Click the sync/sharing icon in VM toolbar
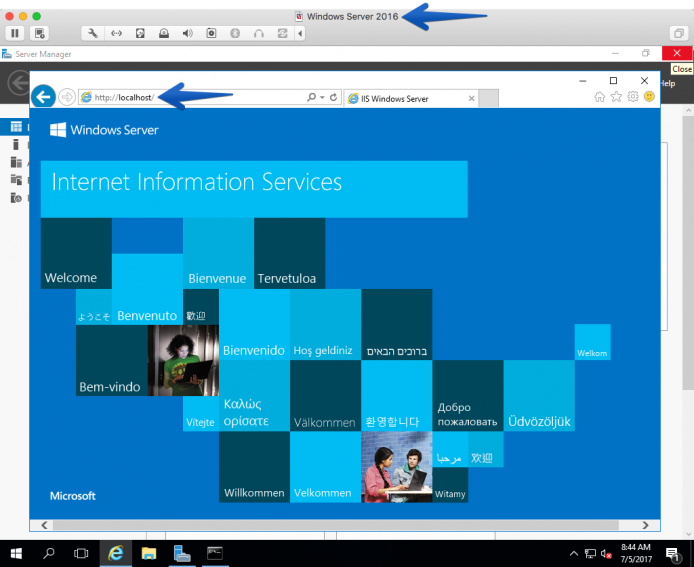Viewport: 694px width, 567px height. (x=282, y=33)
